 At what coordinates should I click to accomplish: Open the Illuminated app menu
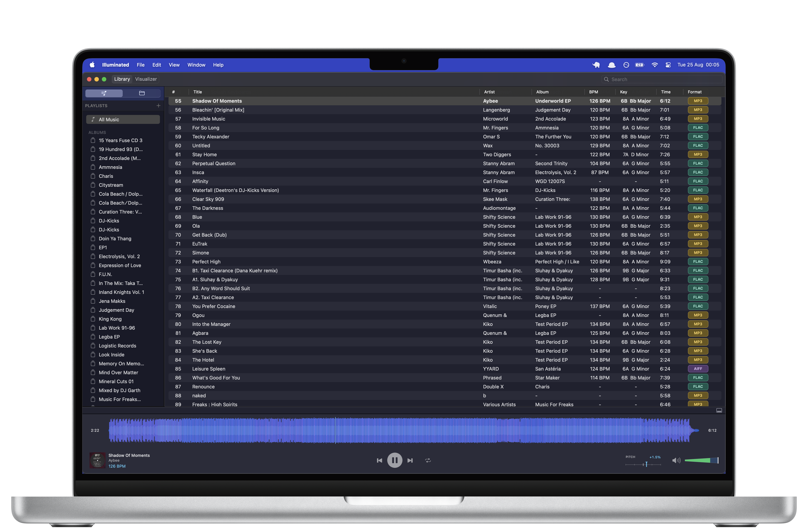click(x=115, y=65)
